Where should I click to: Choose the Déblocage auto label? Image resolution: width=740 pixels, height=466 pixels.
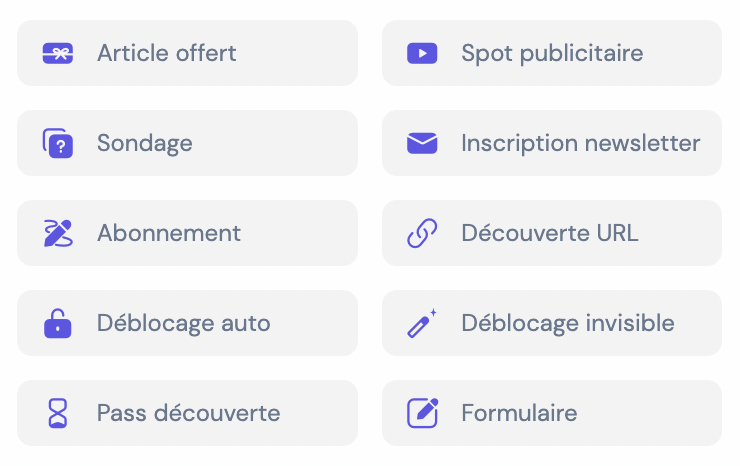[184, 323]
